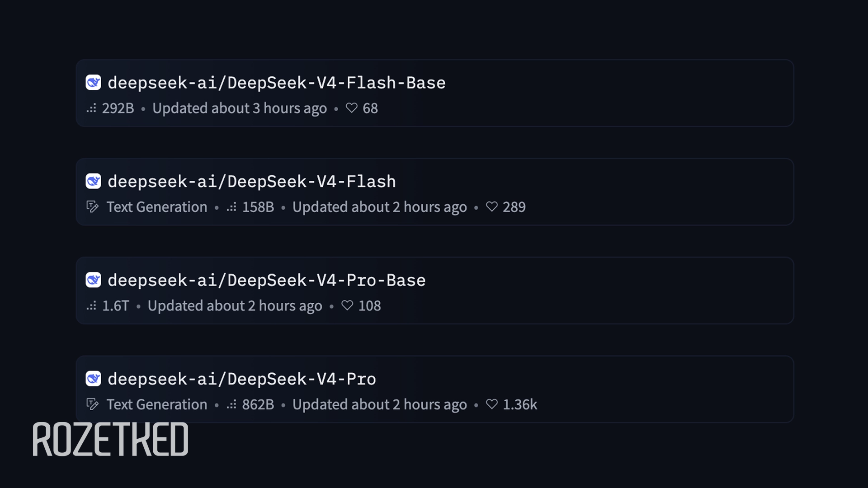Open the deepseek-ai/DeepSeek-V4-Flash-Base model page
868x488 pixels.
pos(277,83)
